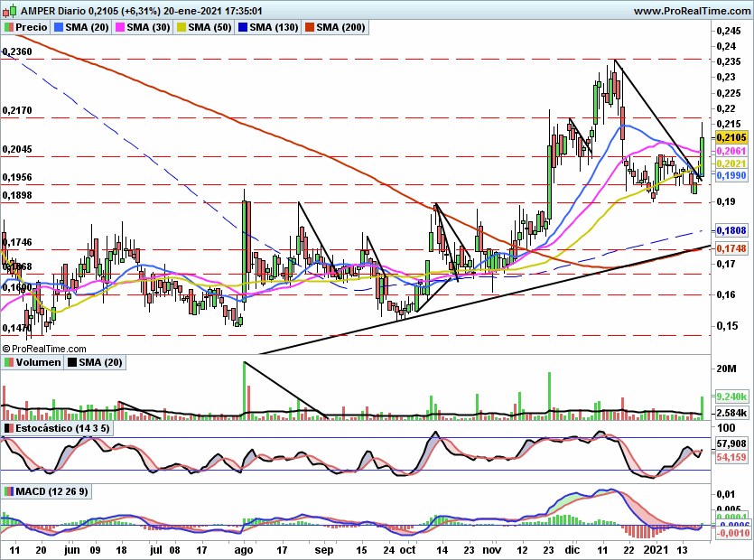Click the 0,1470 support level label
The width and height of the screenshot is (754, 560).
[x=17, y=328]
